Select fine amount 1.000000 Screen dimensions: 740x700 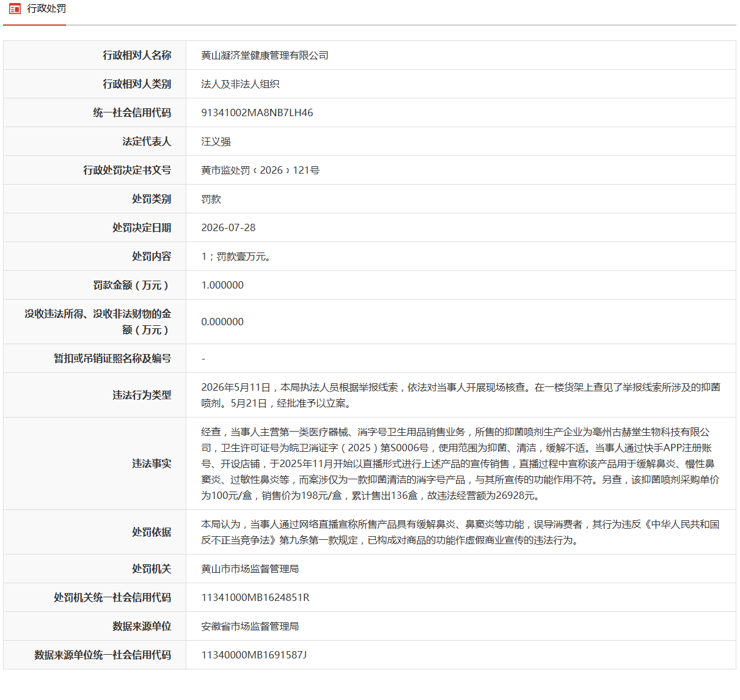[x=222, y=285]
